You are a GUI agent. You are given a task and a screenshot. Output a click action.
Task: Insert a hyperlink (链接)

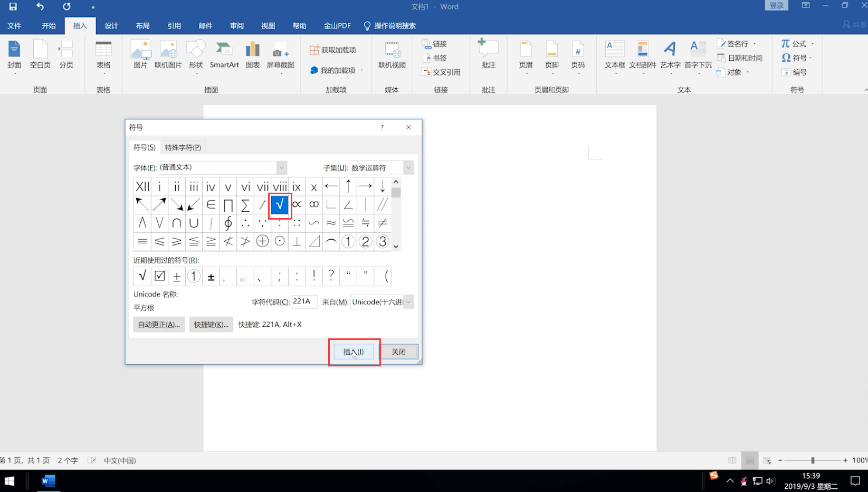point(434,44)
